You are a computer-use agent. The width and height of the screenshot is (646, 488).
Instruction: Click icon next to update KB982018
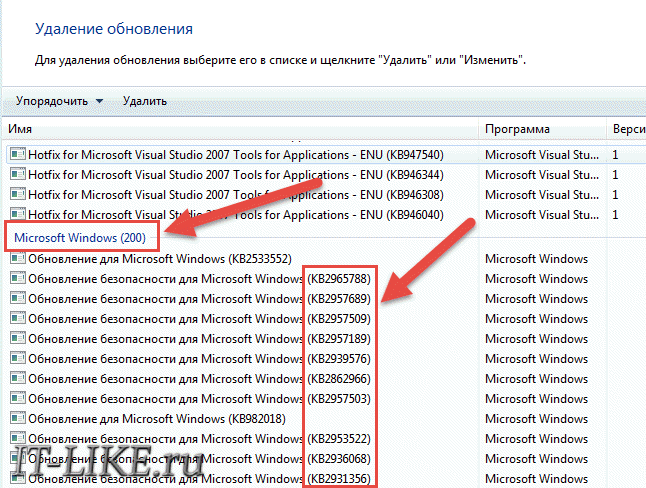point(17,418)
